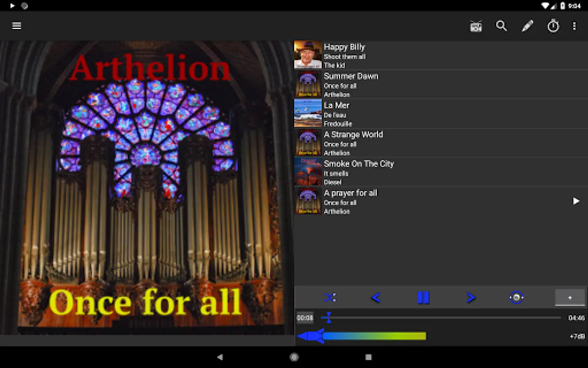
Task: Tap the now-playing arrow on A prayer for all
Action: (x=576, y=201)
